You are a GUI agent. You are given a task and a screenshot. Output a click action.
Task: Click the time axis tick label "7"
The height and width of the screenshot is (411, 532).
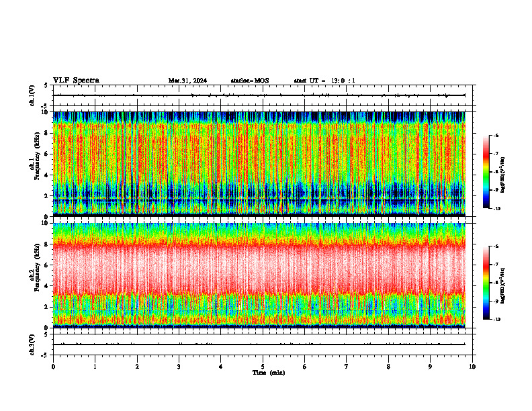click(347, 367)
